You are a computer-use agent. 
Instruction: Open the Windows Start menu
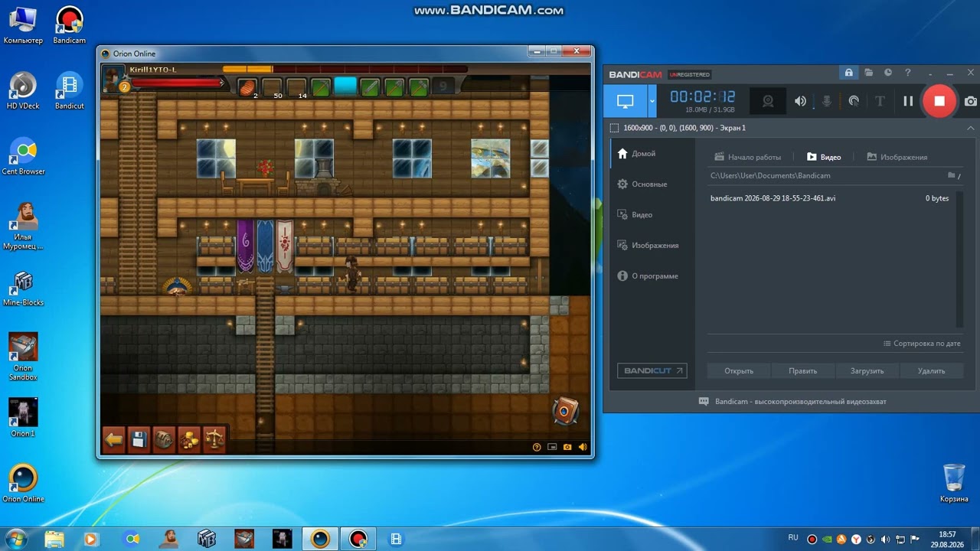(x=15, y=539)
